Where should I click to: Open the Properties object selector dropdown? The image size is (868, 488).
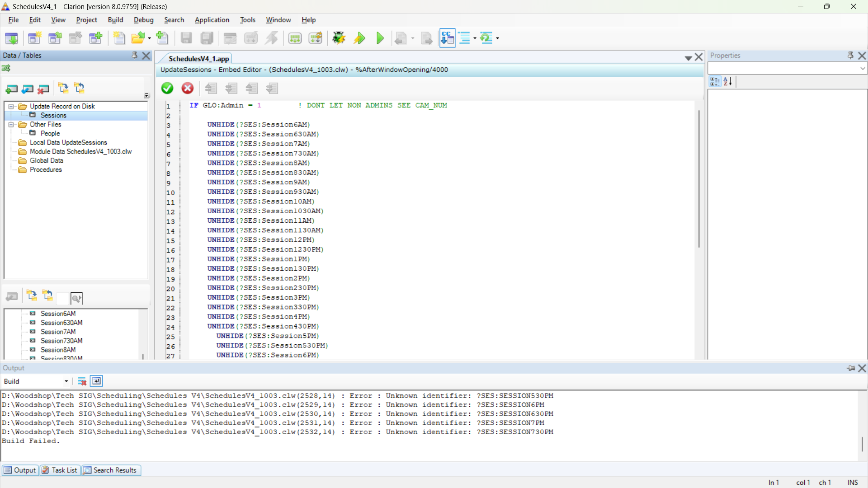click(862, 68)
